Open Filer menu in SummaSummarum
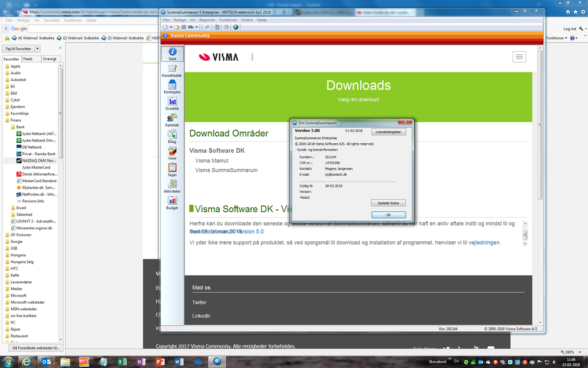 click(166, 20)
